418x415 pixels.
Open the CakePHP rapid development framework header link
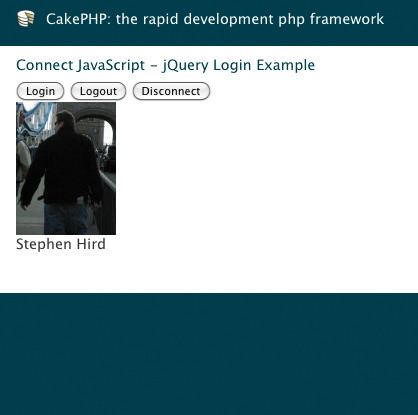click(215, 19)
